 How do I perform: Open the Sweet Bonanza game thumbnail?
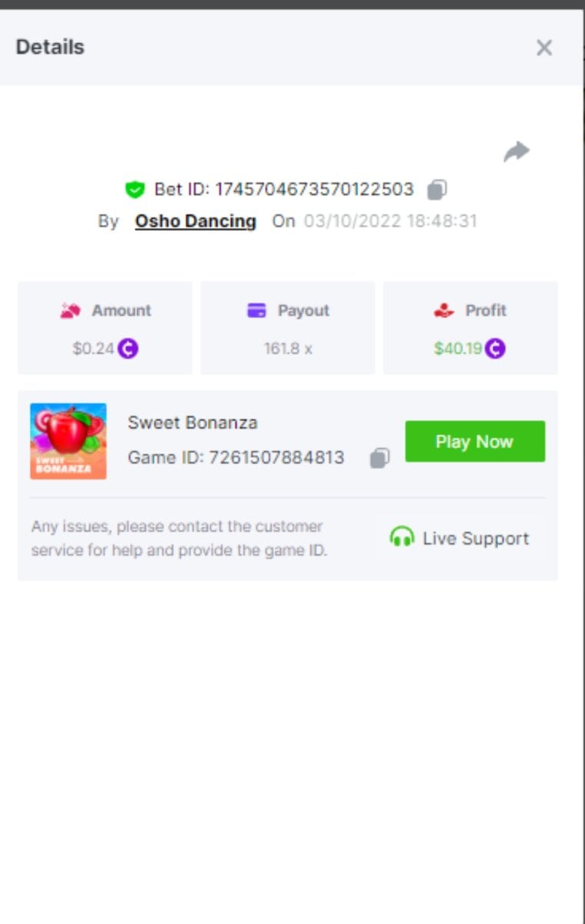pos(69,441)
